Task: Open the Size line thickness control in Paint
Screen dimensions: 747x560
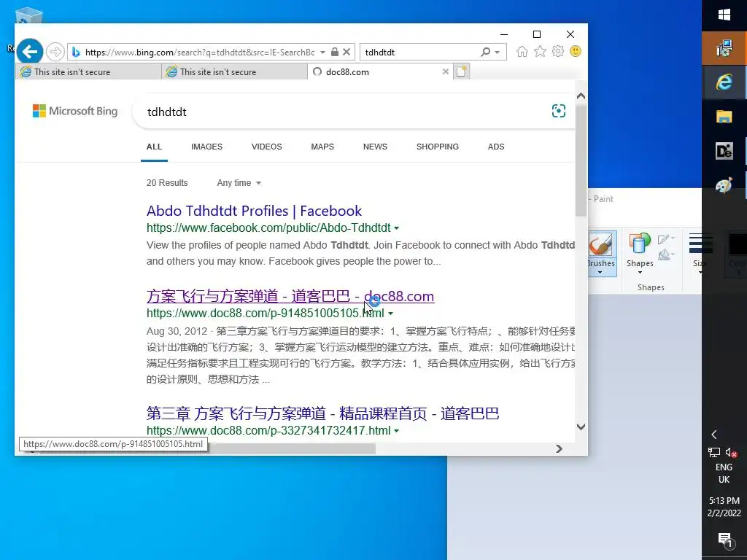Action: pos(698,252)
